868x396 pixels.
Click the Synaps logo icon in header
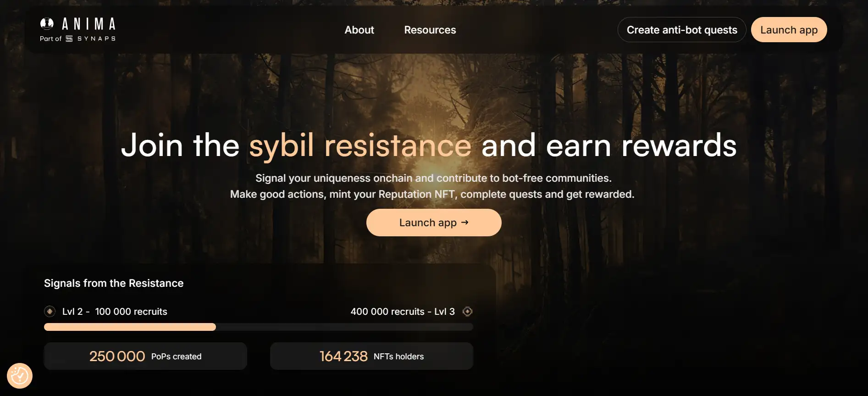[69, 39]
